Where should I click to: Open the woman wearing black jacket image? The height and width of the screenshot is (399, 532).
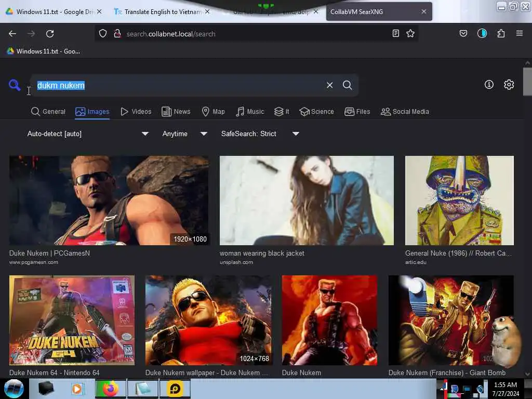(x=307, y=201)
